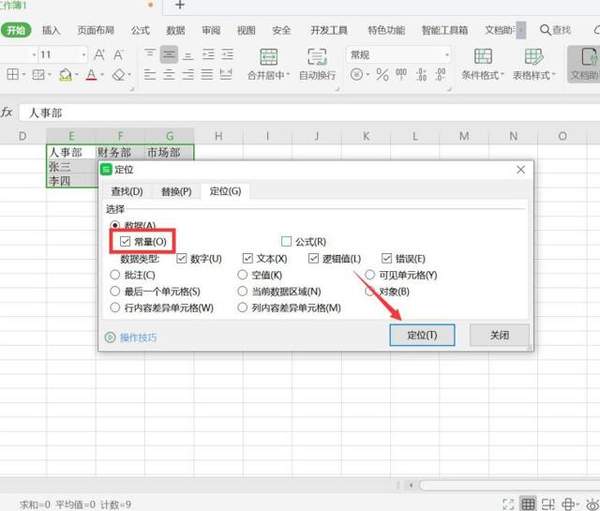Click the decrease font size icon
Screen dimensions: 600x511
118,55
